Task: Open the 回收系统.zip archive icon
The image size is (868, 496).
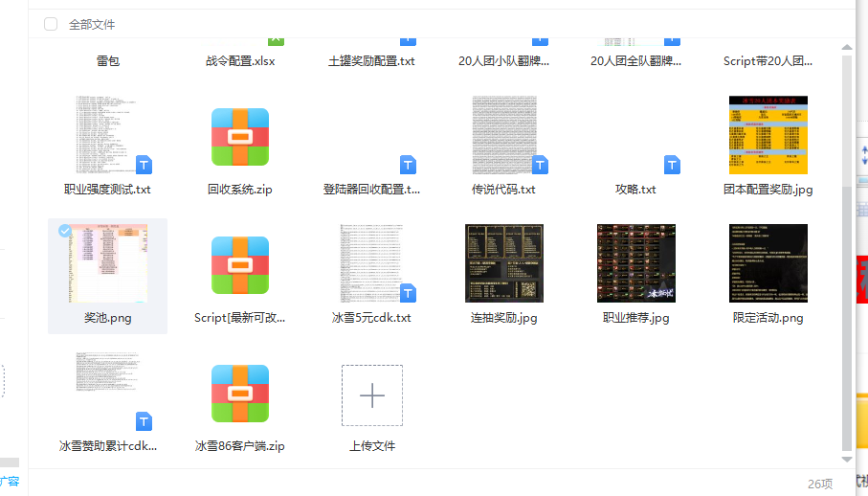Action: (239, 137)
